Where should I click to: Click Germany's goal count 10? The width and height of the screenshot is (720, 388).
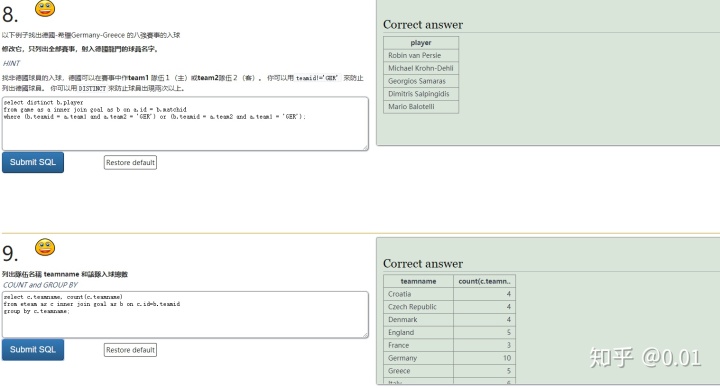click(484, 358)
